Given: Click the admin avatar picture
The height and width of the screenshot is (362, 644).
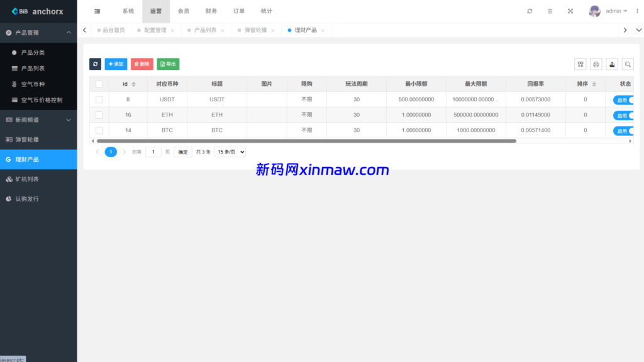Looking at the screenshot, I should coord(594,11).
